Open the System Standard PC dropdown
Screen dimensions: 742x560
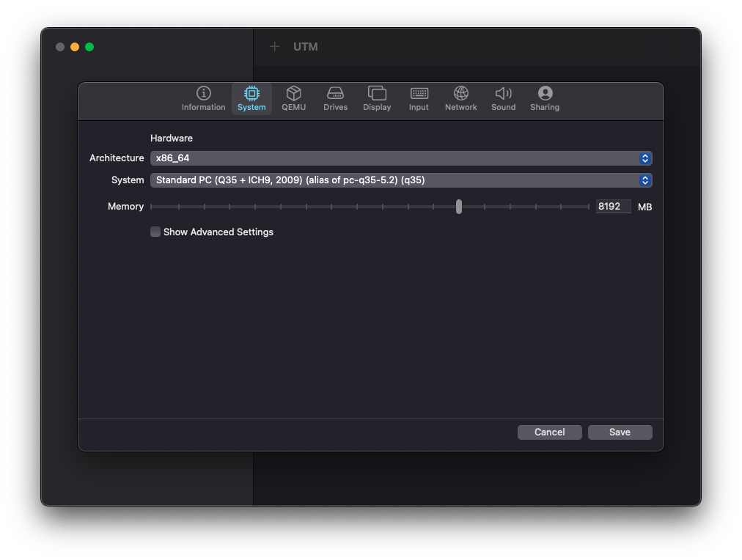coord(401,180)
